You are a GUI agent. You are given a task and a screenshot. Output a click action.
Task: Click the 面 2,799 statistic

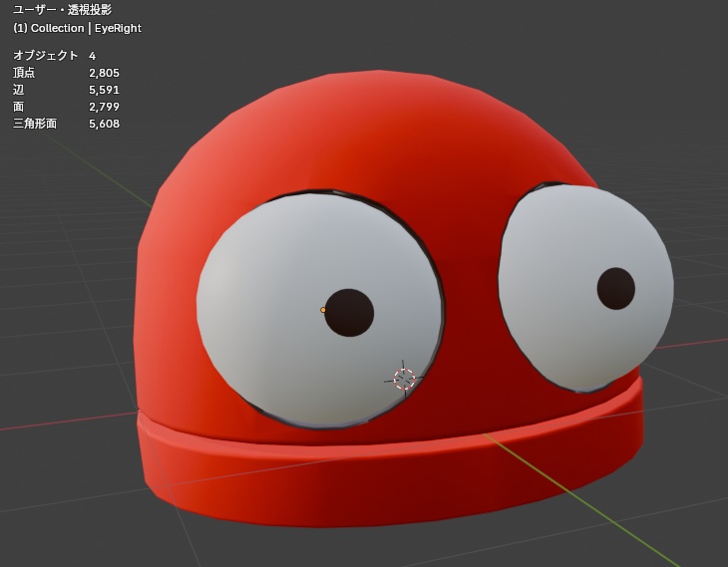point(66,107)
